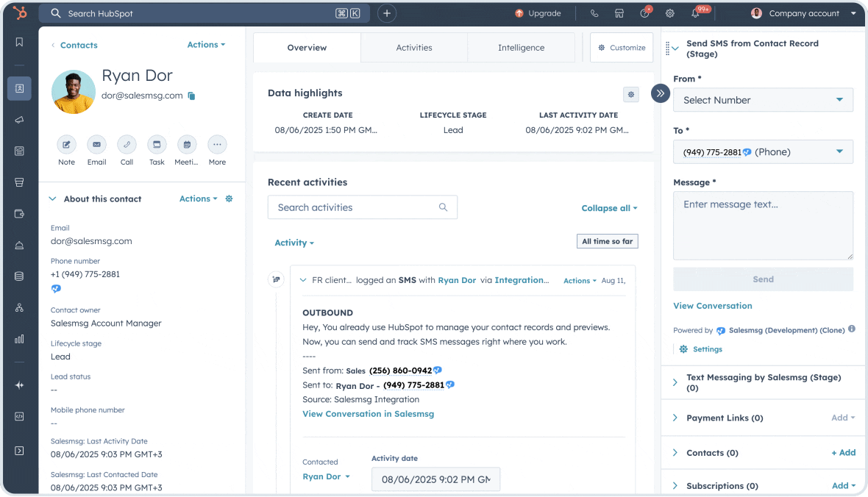The height and width of the screenshot is (497, 868).
Task: Click the Search activities field
Action: point(363,207)
